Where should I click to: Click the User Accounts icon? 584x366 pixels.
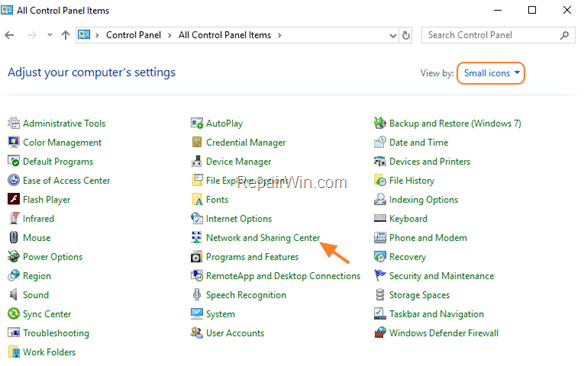(197, 332)
